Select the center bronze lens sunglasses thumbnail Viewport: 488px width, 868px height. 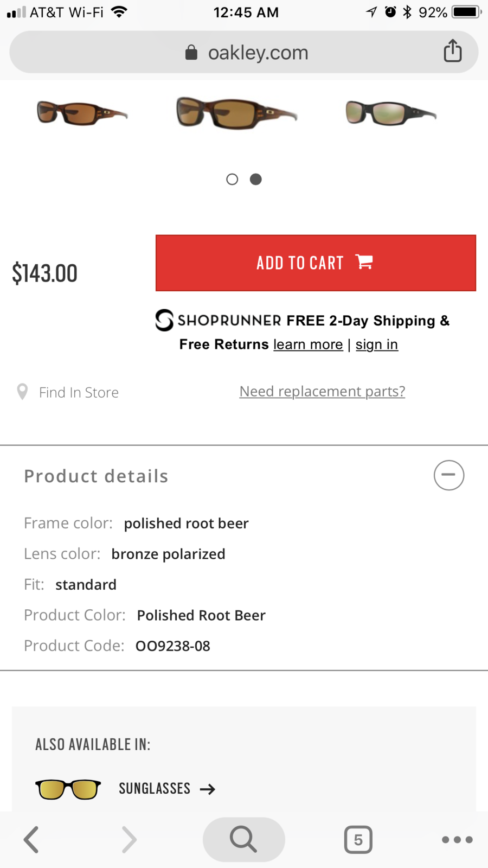tap(236, 113)
